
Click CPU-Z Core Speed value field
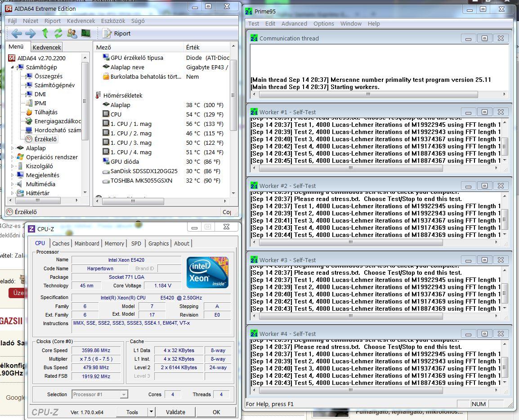[x=97, y=350]
